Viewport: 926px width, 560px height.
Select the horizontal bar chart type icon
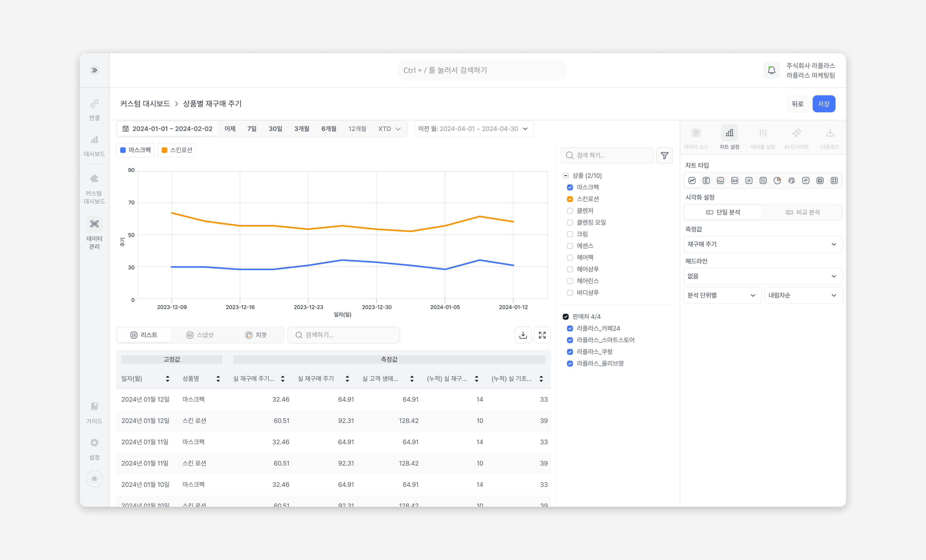click(706, 181)
